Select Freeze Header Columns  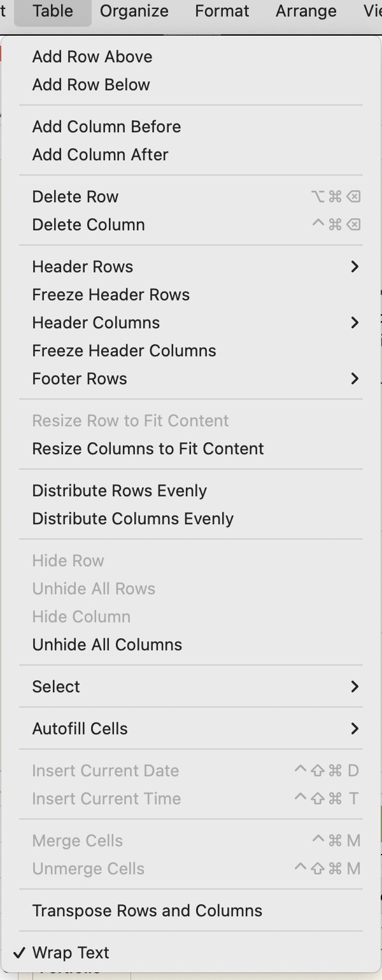coord(124,351)
